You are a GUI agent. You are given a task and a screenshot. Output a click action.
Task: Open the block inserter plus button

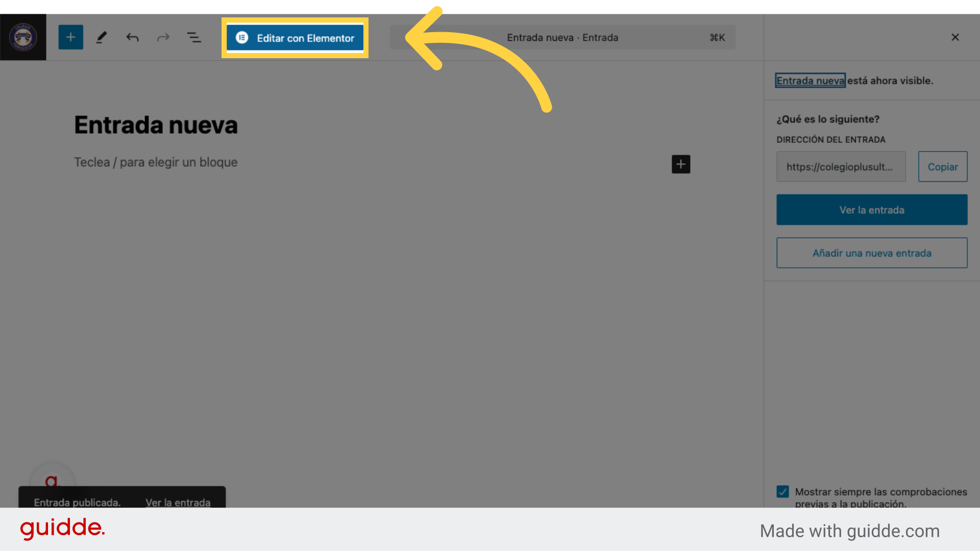(70, 37)
